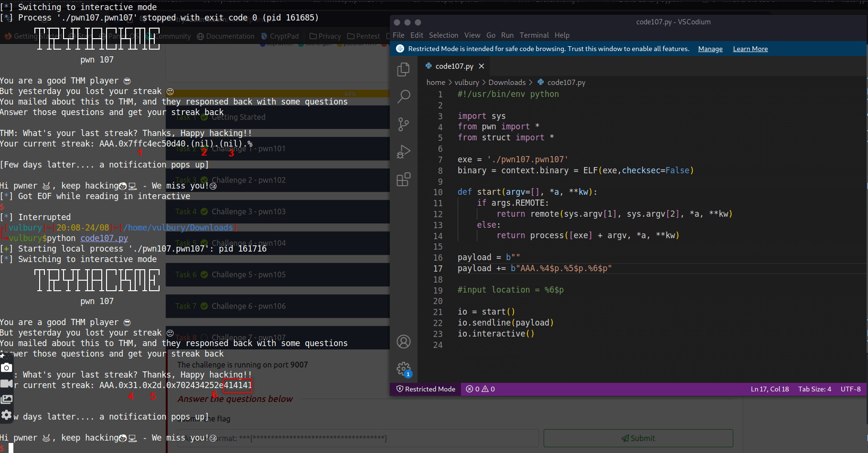The height and width of the screenshot is (453, 868).
Task: Open the Run and Debug view
Action: click(403, 152)
